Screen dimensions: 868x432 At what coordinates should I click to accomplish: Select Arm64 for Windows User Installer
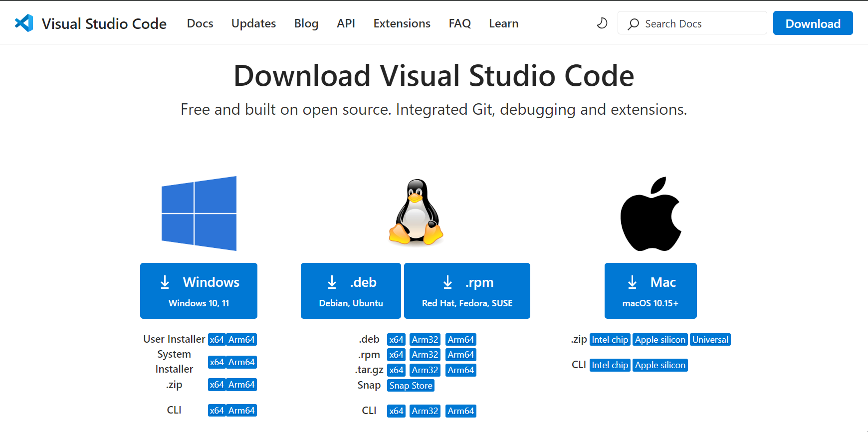pyautogui.click(x=241, y=340)
